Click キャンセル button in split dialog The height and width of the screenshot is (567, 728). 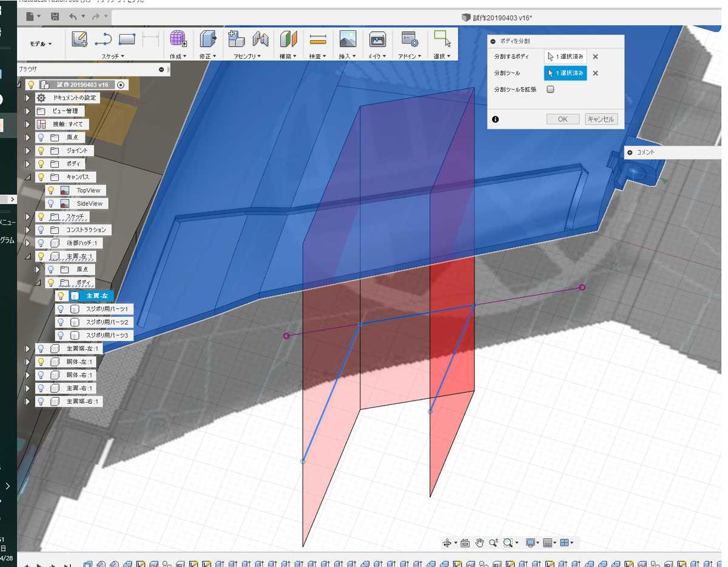click(601, 119)
